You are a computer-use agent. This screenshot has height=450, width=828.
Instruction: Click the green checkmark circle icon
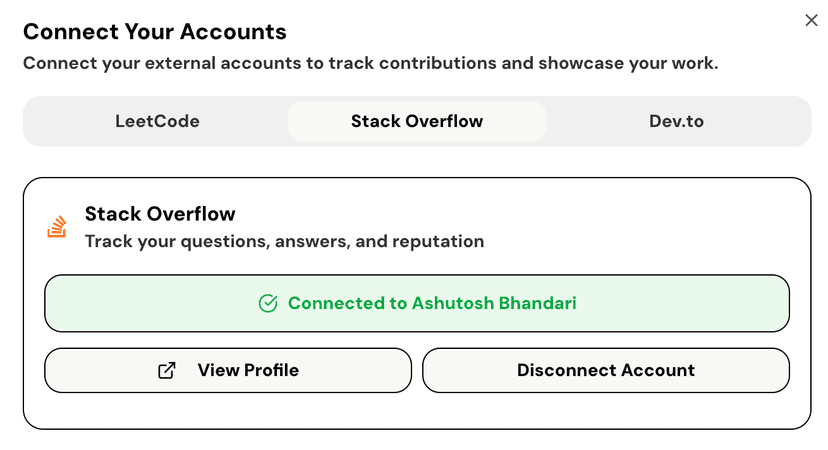click(268, 304)
